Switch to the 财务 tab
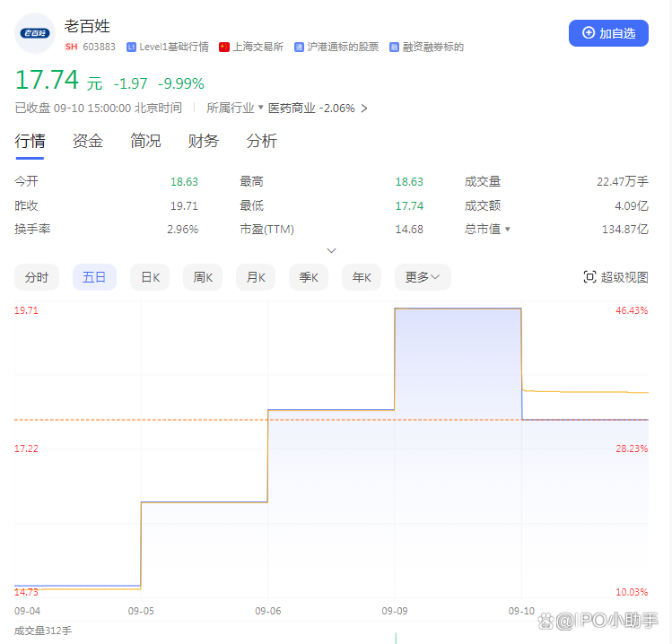 click(204, 141)
